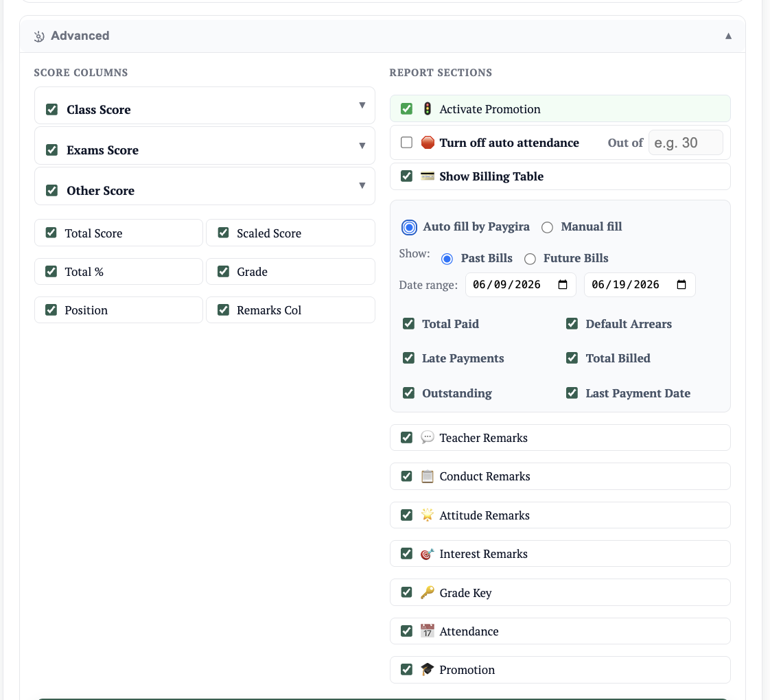Click the speech bubble icon for Teacher Remarks
Image resolution: width=770 pixels, height=700 pixels.
[428, 437]
